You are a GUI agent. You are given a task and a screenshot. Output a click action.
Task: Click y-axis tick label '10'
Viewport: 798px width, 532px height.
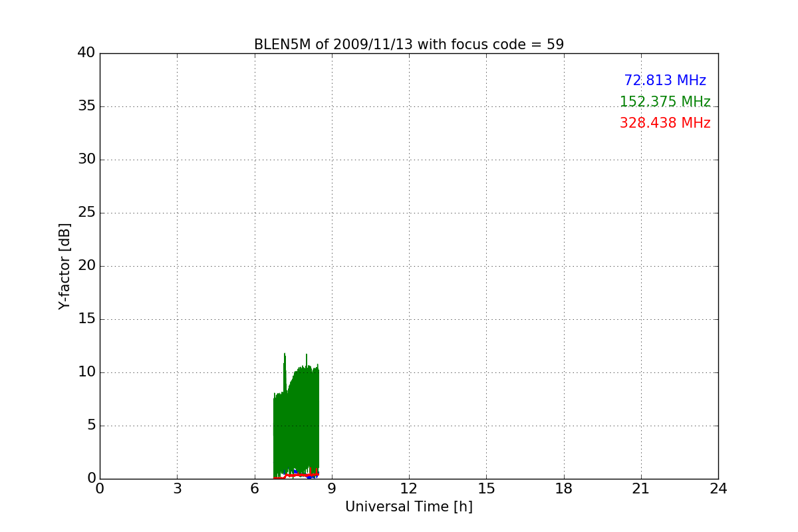86,372
